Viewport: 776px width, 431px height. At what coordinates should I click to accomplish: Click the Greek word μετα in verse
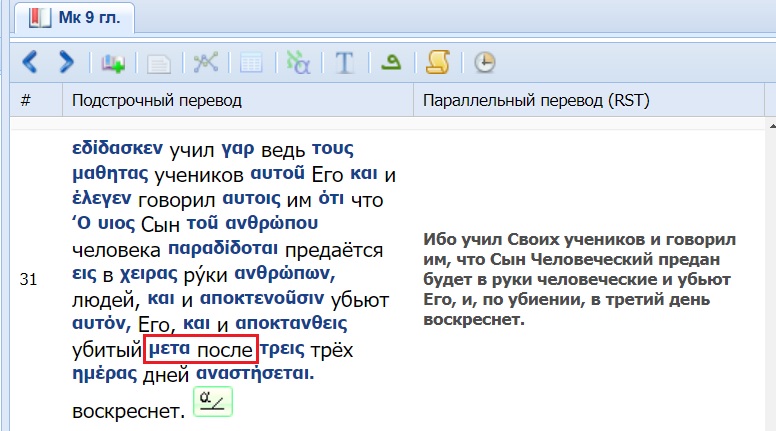(169, 350)
